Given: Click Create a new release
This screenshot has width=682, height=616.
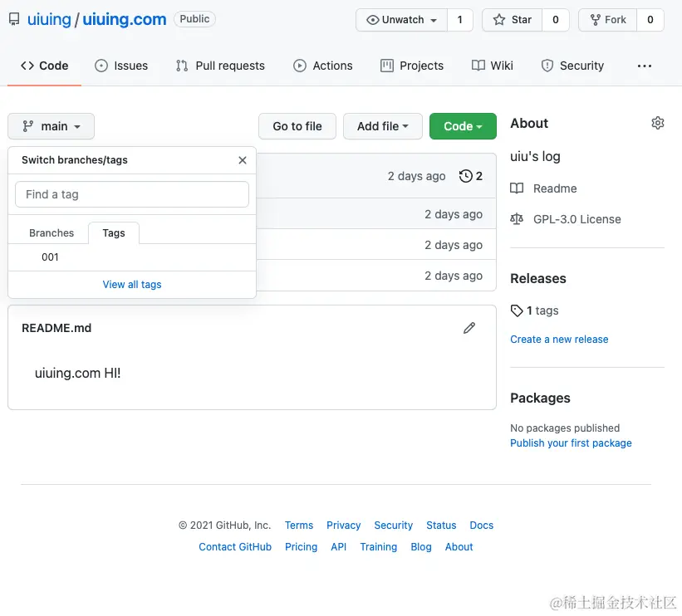Looking at the screenshot, I should click(559, 339).
